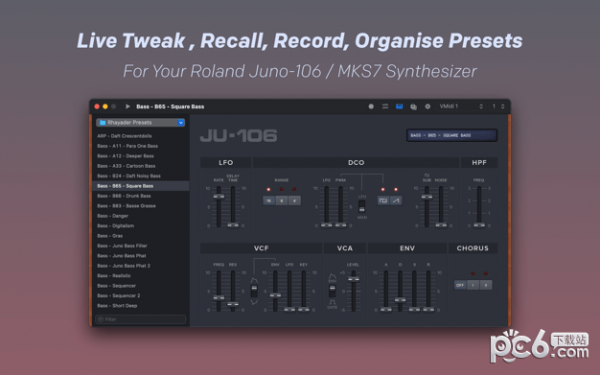Select preset Bass - A33 - Cartoon Bass
Image resolution: width=600 pixels, height=375 pixels.
(140, 166)
